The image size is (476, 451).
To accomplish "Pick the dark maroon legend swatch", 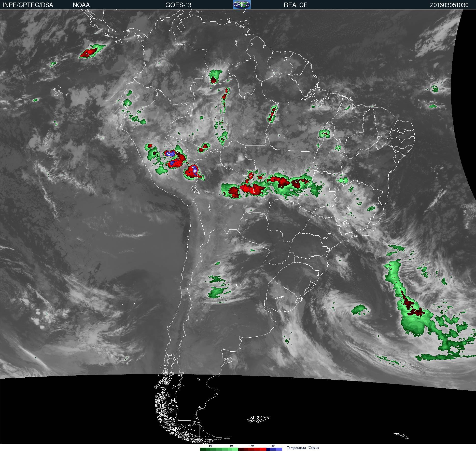I will click(x=241, y=449).
